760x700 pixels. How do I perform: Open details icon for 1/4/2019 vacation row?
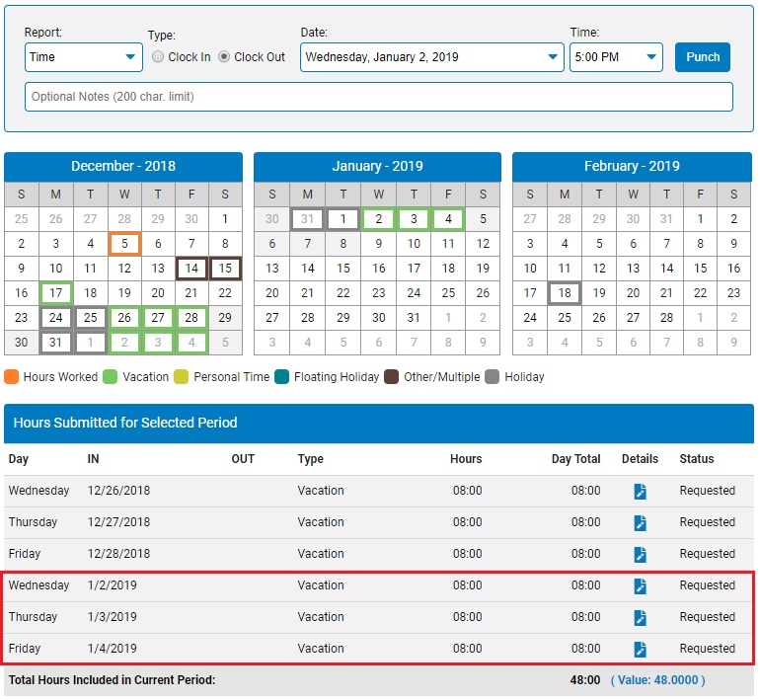point(640,649)
